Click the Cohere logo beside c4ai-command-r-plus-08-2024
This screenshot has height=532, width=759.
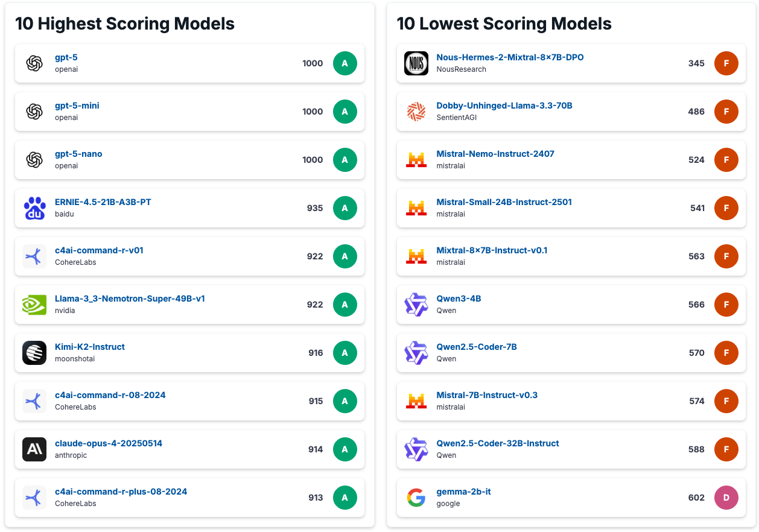click(x=34, y=498)
